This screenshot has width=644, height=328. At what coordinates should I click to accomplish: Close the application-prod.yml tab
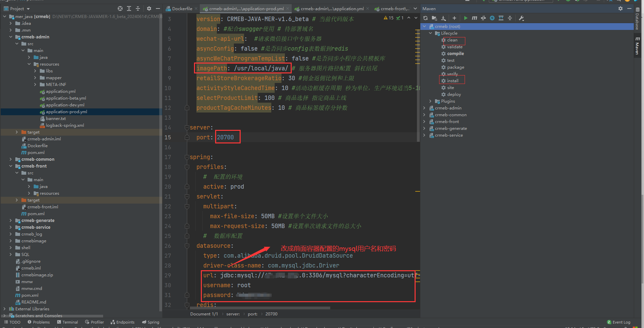288,8
